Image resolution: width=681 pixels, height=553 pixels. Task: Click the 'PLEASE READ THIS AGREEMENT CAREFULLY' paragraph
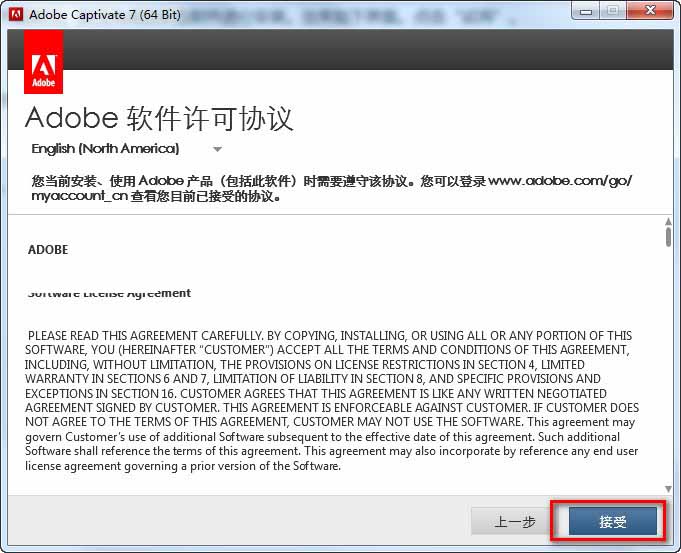[x=332, y=401]
